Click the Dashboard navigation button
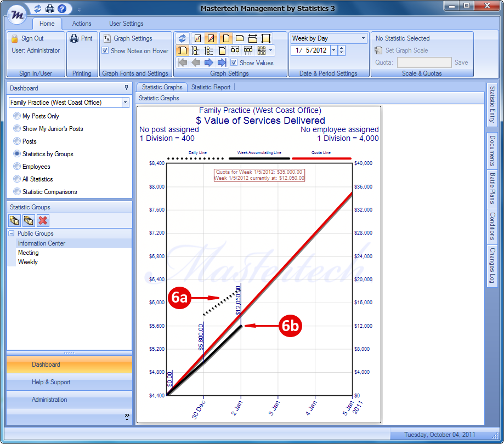 click(x=69, y=365)
